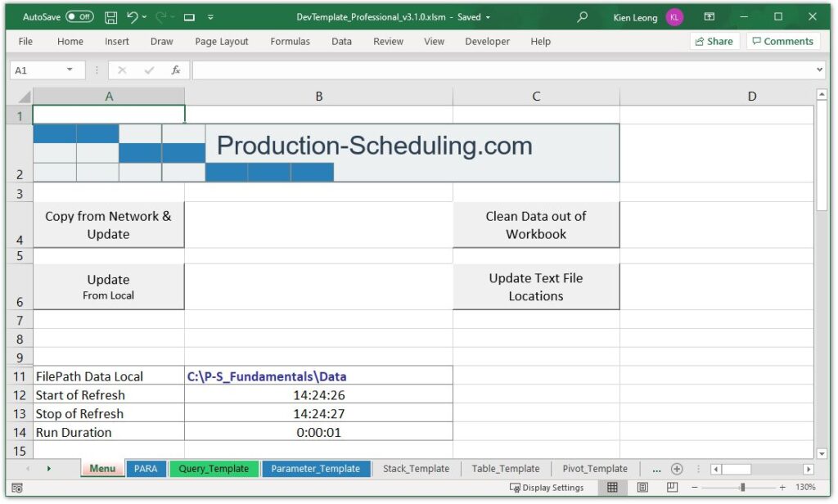This screenshot has width=838, height=504.
Task: Open Display Settings in status bar
Action: click(x=547, y=488)
